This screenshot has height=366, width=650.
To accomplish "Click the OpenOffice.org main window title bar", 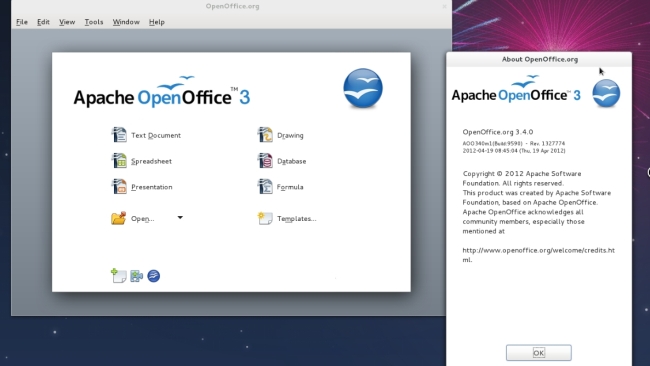I will [x=232, y=6].
